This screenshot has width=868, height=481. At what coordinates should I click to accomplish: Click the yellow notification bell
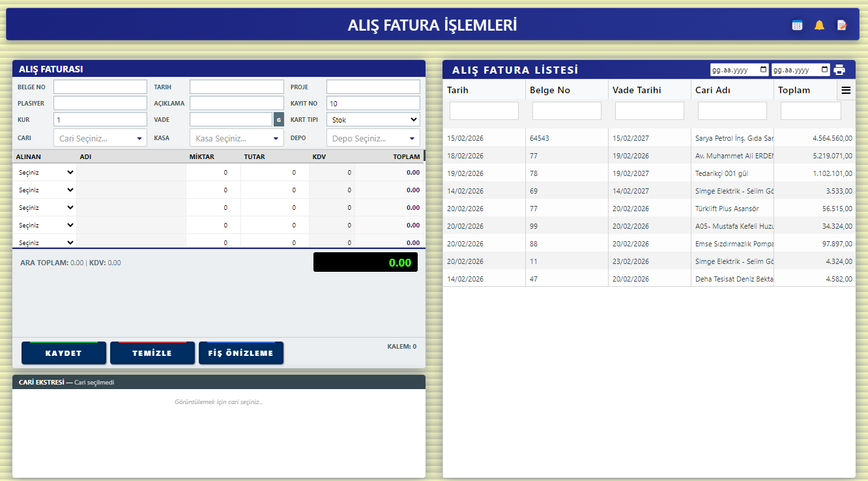[x=819, y=25]
